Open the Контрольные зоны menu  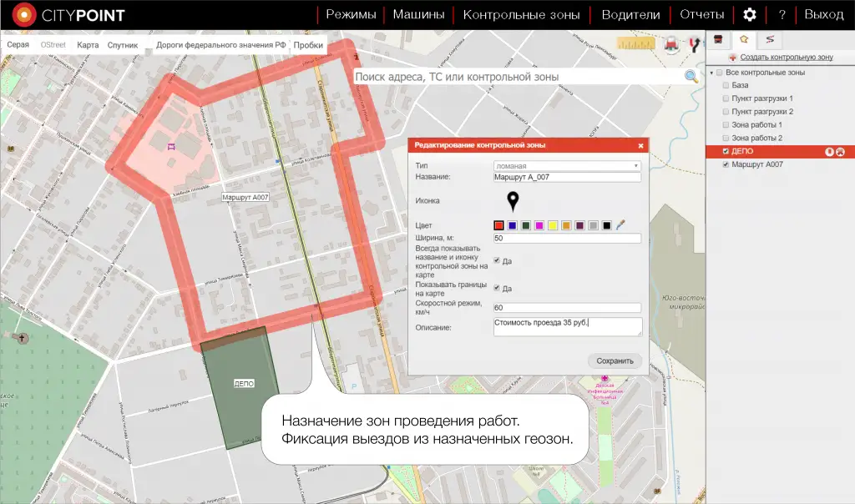(x=522, y=14)
